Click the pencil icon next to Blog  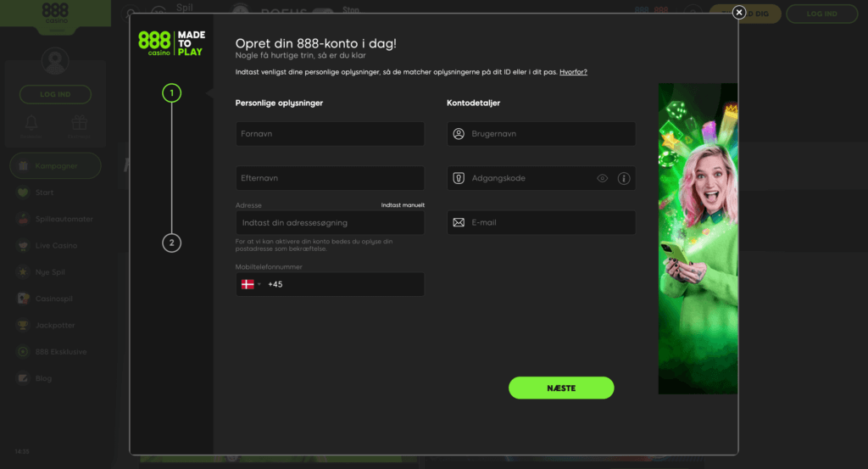point(23,379)
